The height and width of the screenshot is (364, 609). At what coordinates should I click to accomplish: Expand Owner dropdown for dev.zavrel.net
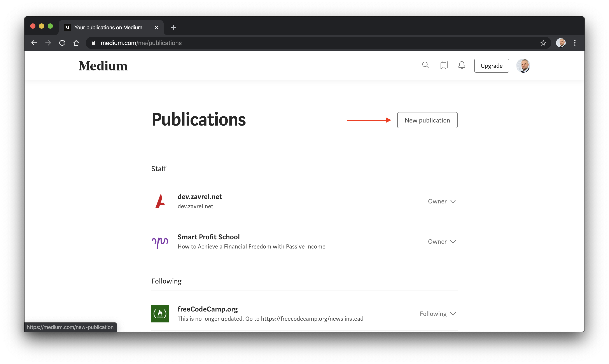[x=442, y=201]
